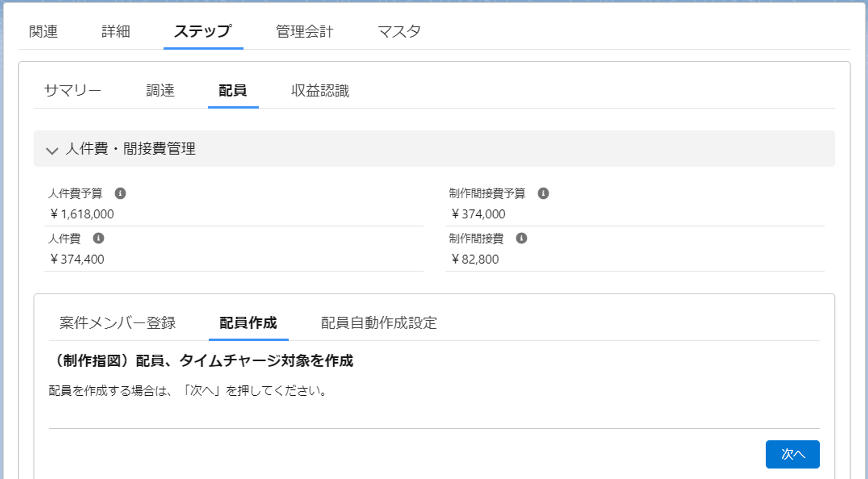The image size is (868, 479).
Task: Click the ¥1,618,000 budget value
Action: (82, 214)
